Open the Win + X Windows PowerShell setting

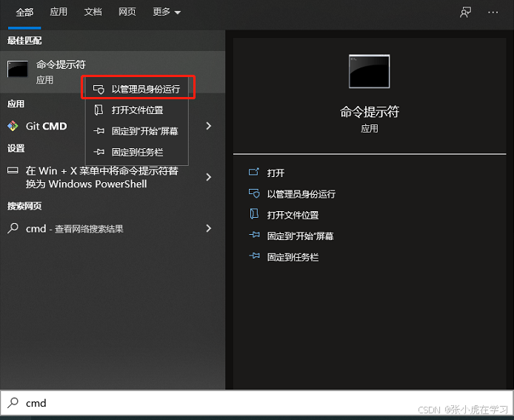coord(113,177)
